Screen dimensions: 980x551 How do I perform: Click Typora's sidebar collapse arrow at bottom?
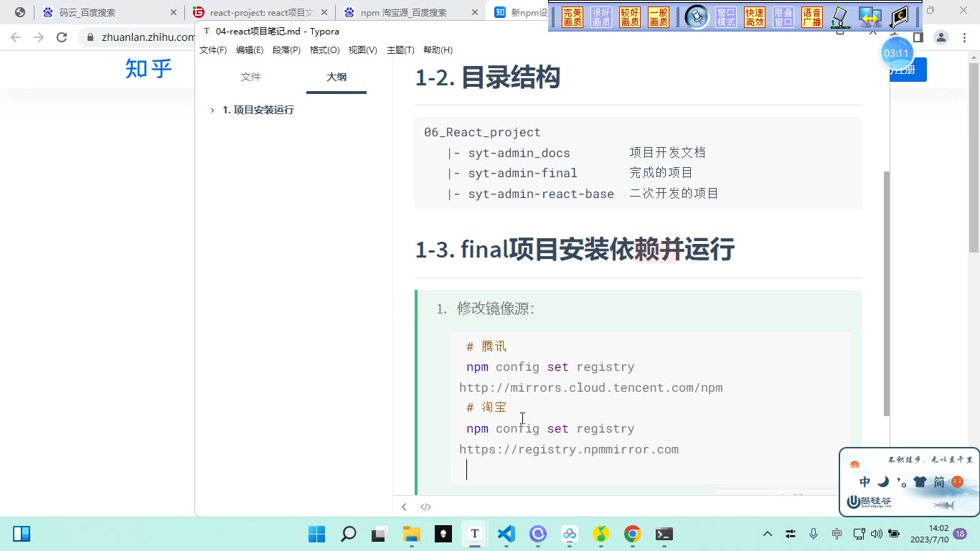pos(404,507)
